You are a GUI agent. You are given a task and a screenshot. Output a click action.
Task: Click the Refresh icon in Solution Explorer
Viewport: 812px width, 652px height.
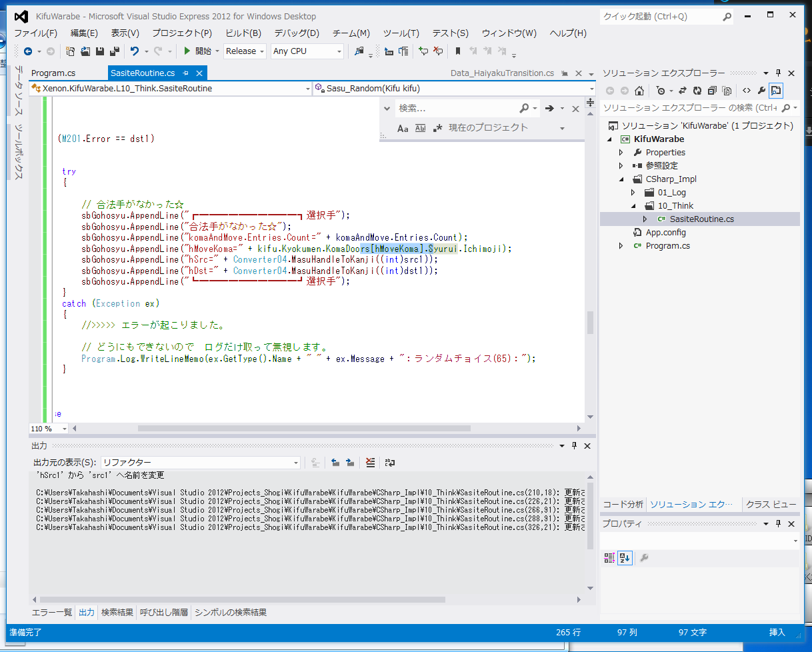(x=697, y=91)
